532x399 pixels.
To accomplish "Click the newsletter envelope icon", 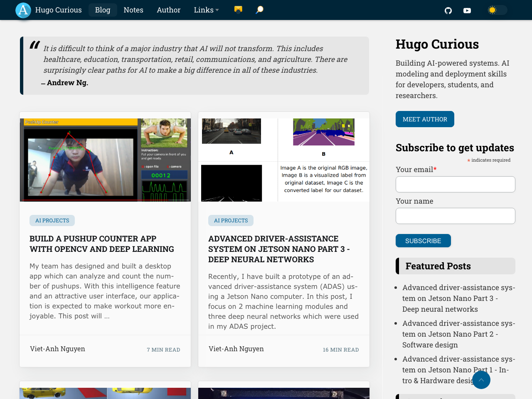I will pyautogui.click(x=237, y=10).
